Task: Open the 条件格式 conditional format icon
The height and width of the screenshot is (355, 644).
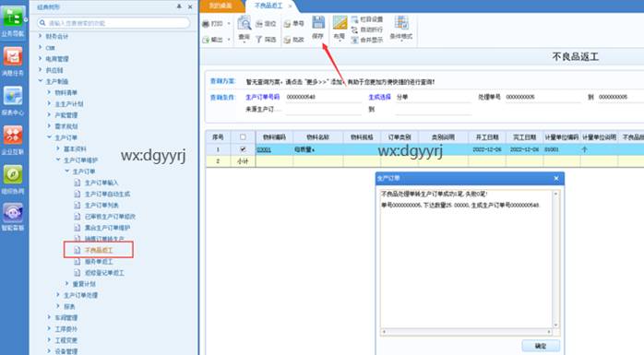Action: coord(401,22)
